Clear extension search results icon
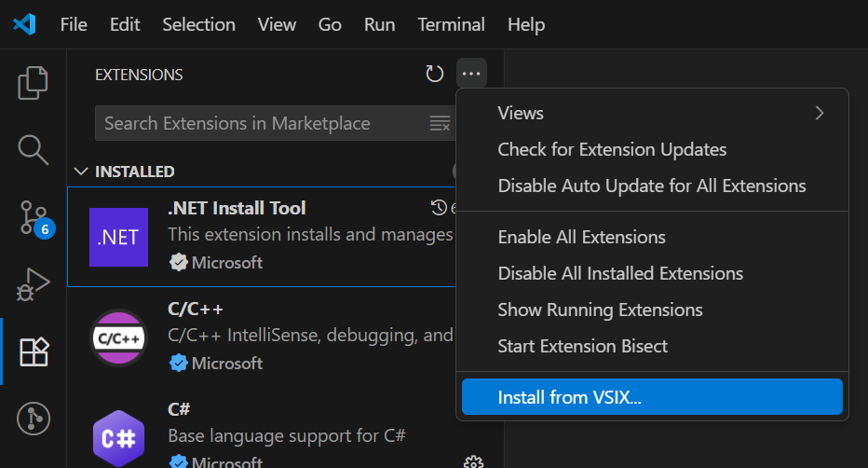This screenshot has width=868, height=468. [440, 124]
